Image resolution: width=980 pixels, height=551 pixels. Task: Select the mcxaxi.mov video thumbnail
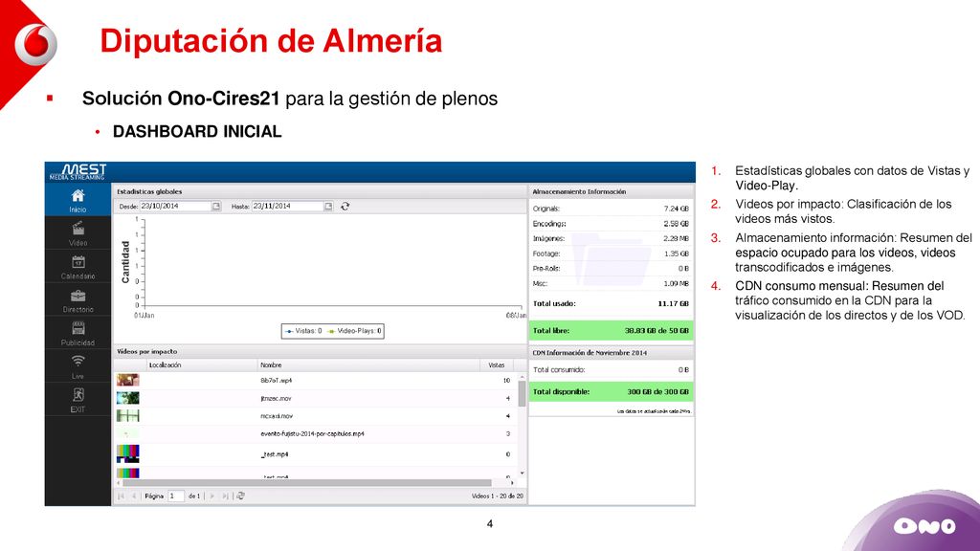pyautogui.click(x=127, y=416)
